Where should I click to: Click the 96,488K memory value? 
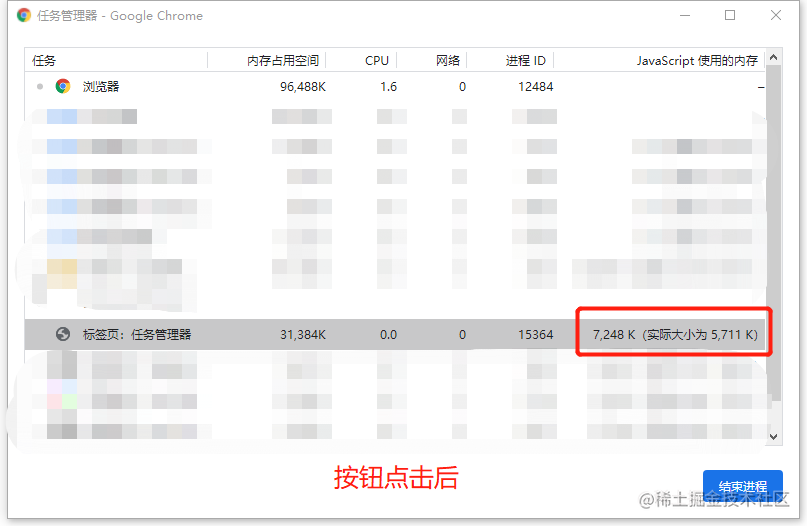coord(303,87)
